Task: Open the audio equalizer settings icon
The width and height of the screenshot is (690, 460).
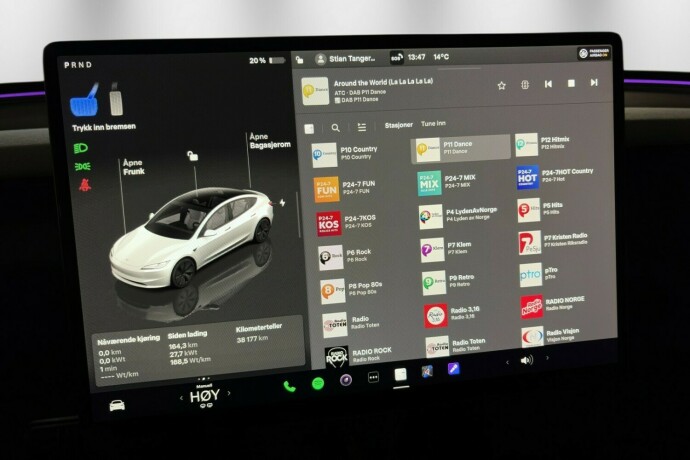Action: pos(525,85)
